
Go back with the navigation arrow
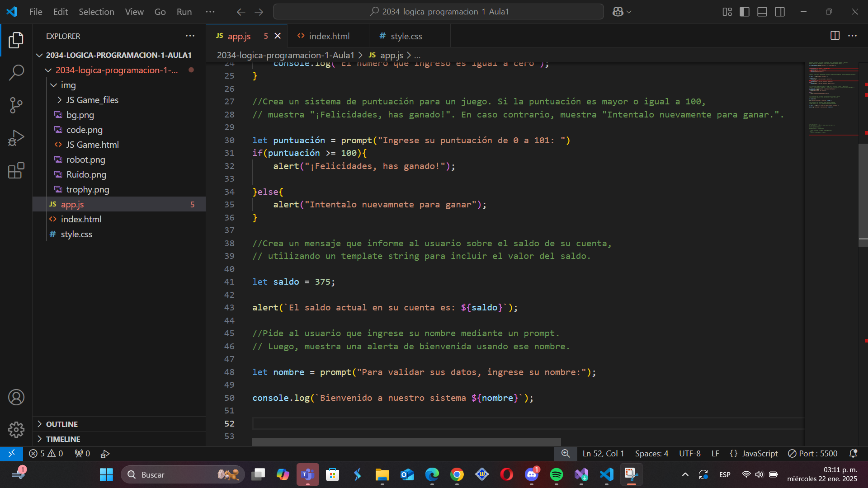[x=241, y=12]
